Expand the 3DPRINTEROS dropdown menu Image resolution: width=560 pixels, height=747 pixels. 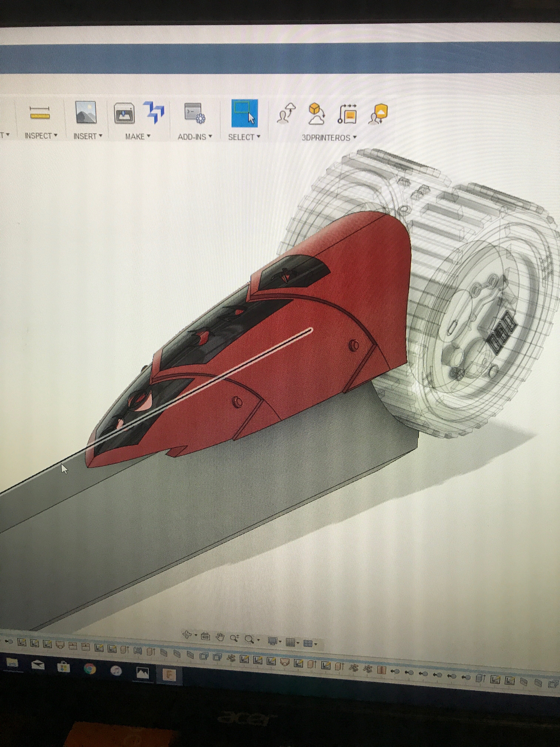tap(329, 138)
